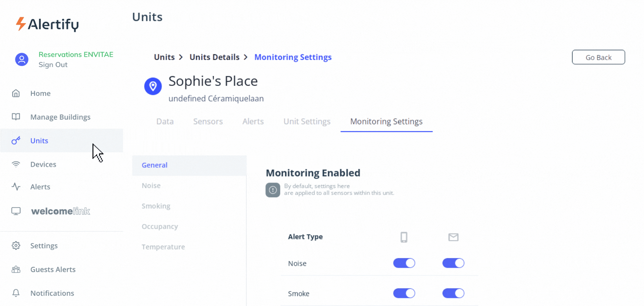Click the Devices wifi icon
Screen dimensions: 644x306
point(16,164)
